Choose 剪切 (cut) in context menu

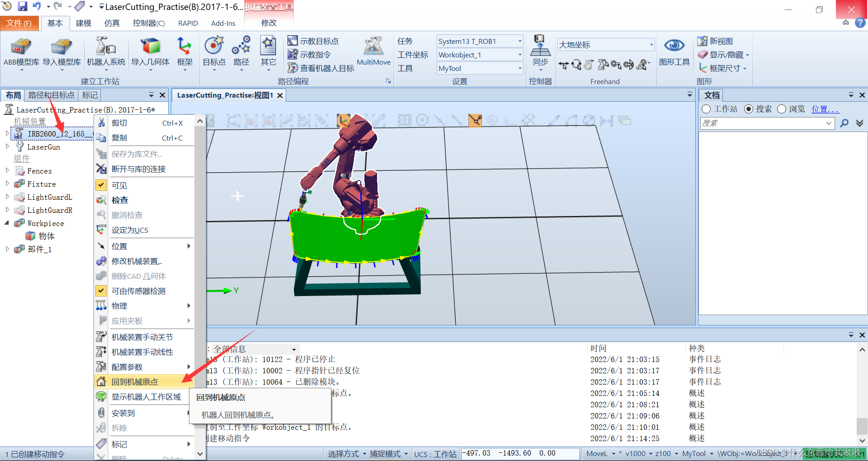pos(119,123)
